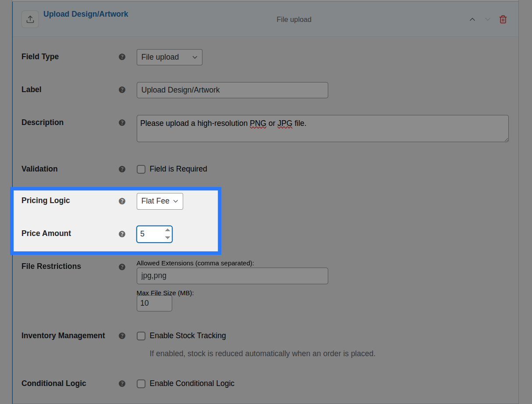Open help tooltip for Pricing Logic

click(x=122, y=201)
